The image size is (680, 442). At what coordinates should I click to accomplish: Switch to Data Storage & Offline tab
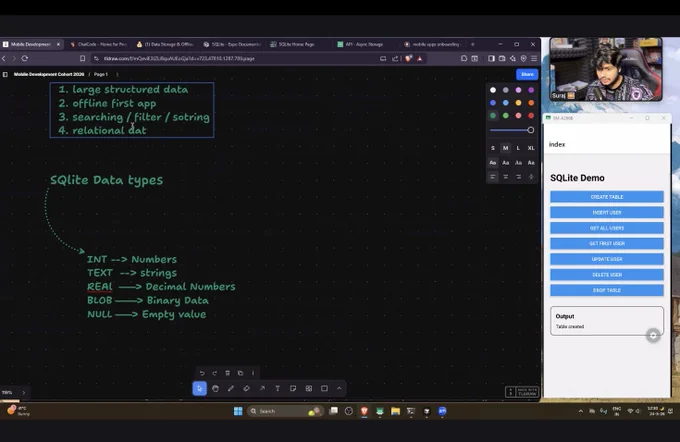[x=166, y=44]
